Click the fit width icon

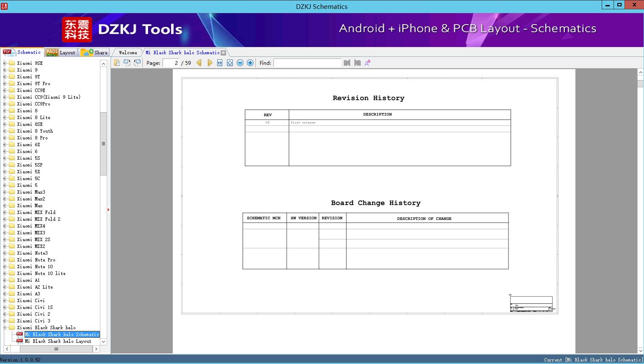pyautogui.click(x=220, y=63)
